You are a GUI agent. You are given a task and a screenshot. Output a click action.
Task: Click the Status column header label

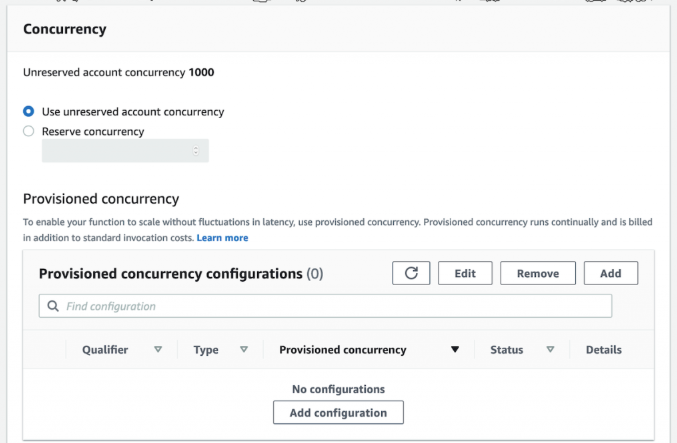(507, 350)
